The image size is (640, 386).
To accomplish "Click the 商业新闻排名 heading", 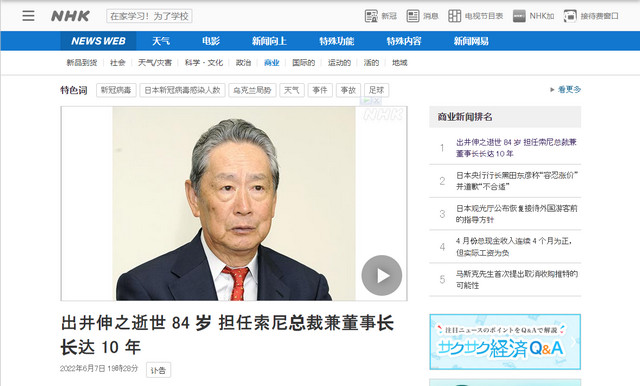I will tap(465, 117).
